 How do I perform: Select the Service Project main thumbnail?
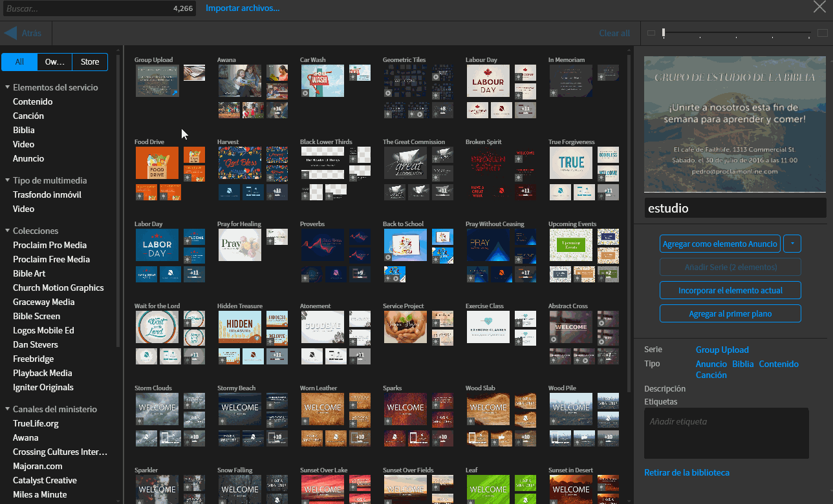[x=406, y=327]
